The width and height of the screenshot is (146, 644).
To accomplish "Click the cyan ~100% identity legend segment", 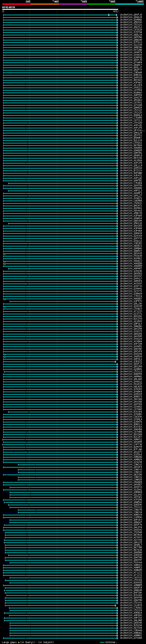I will (x=130, y=4).
